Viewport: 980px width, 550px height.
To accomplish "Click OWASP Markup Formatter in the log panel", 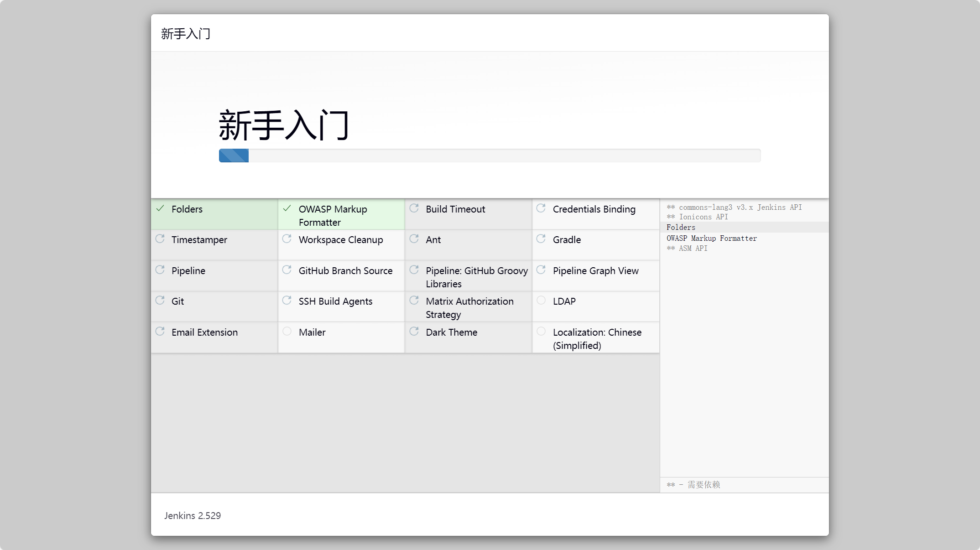I will coord(711,238).
